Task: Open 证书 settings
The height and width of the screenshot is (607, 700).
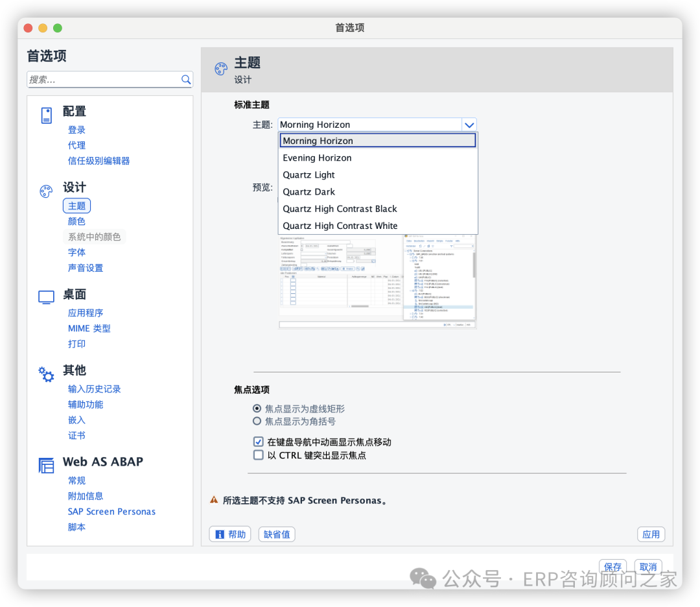Action: tap(76, 436)
